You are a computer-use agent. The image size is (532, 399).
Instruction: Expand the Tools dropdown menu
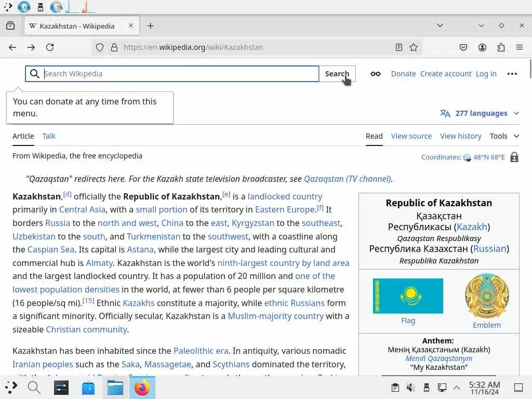pos(504,136)
